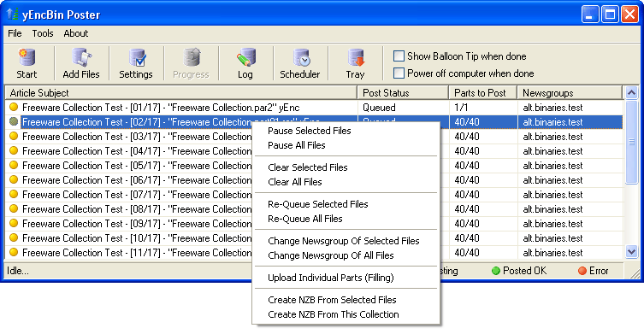644x334 pixels.
Task: Enable Power off computer when done
Action: pyautogui.click(x=399, y=73)
